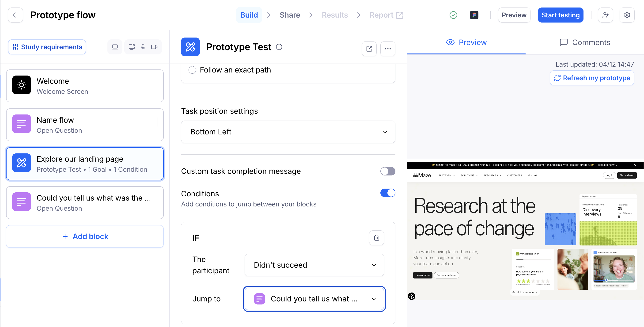Delete the IF condition with trash icon
The width and height of the screenshot is (644, 327).
[376, 237]
